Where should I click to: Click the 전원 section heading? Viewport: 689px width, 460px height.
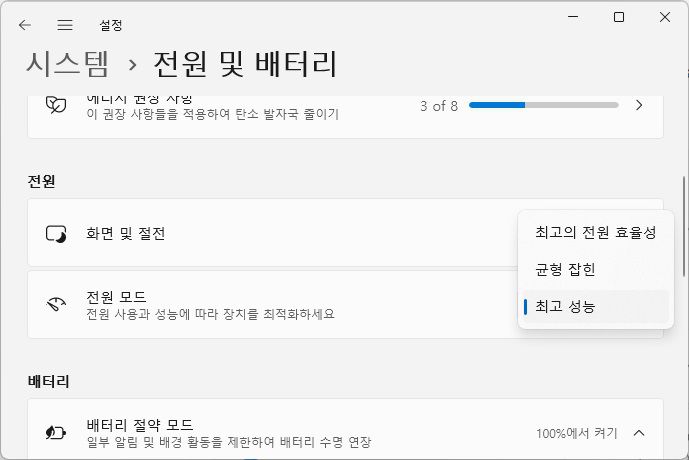pos(41,181)
